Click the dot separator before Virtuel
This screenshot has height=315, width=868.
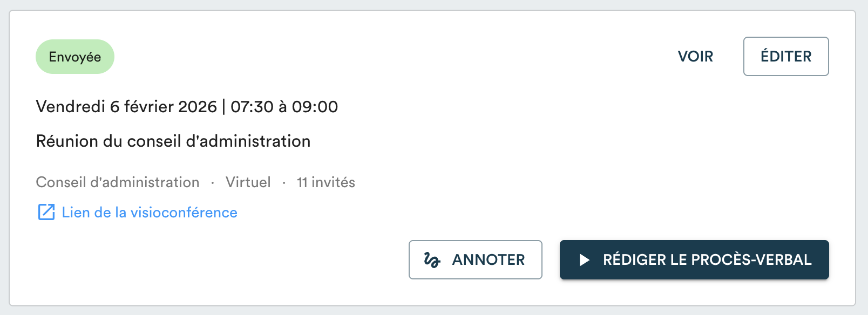[213, 183]
